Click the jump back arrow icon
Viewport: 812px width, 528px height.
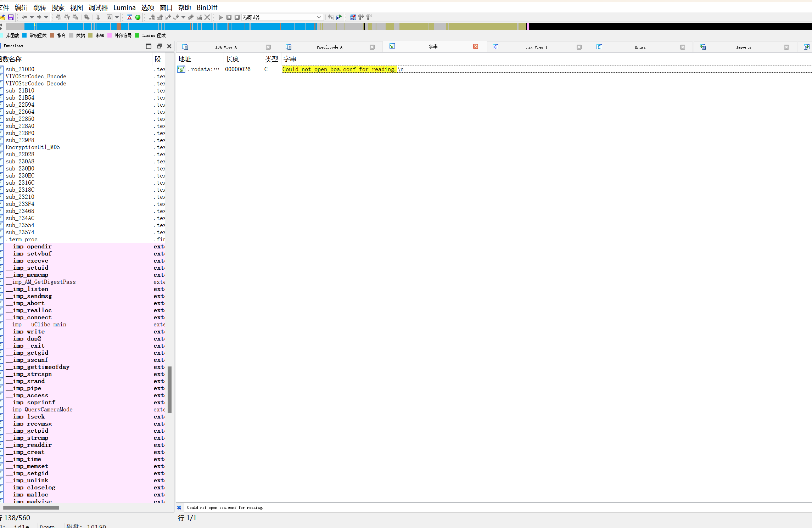(x=24, y=17)
